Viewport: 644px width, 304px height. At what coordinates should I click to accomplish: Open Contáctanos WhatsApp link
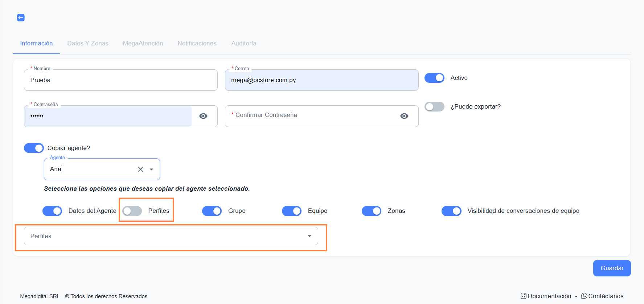click(602, 296)
